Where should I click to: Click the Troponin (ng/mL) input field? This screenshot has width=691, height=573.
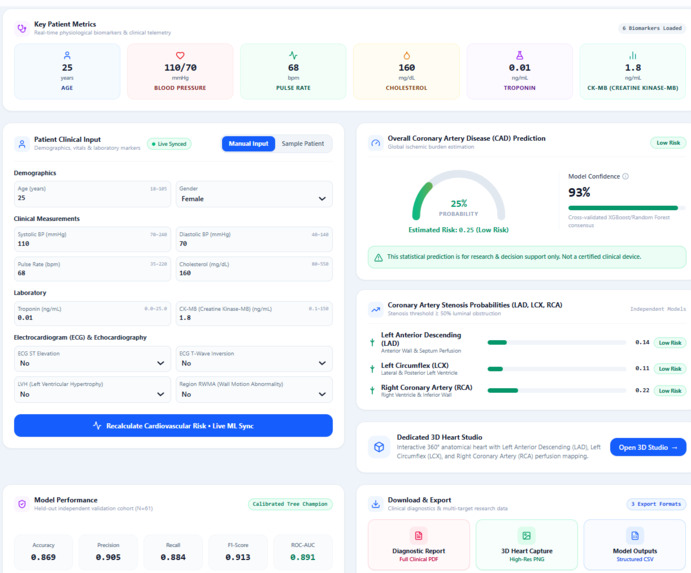(x=93, y=313)
